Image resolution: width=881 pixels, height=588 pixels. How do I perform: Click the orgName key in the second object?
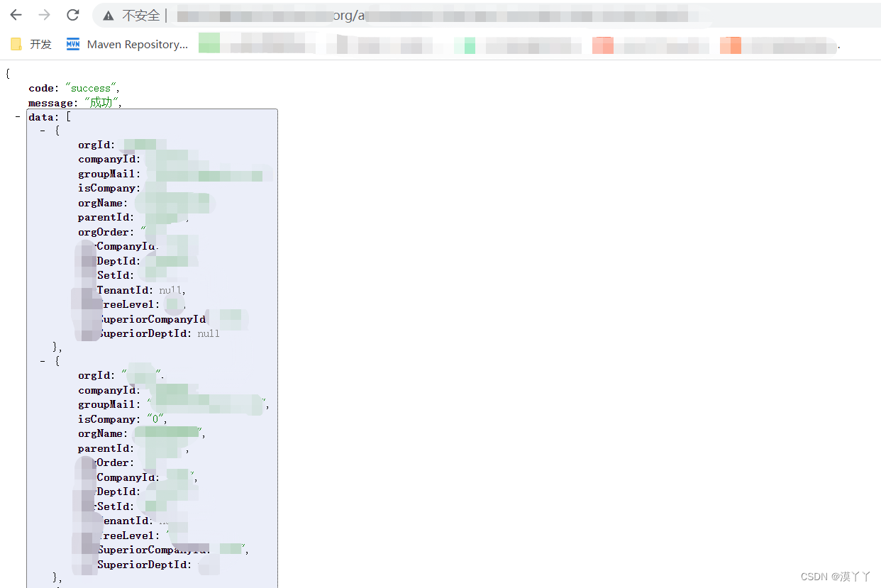point(103,433)
